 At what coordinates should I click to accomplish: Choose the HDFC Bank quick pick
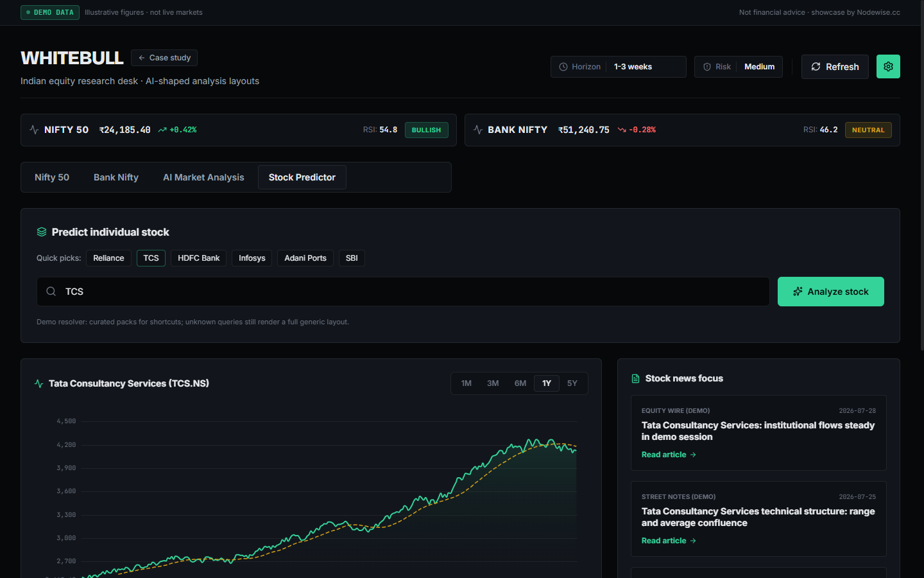199,258
